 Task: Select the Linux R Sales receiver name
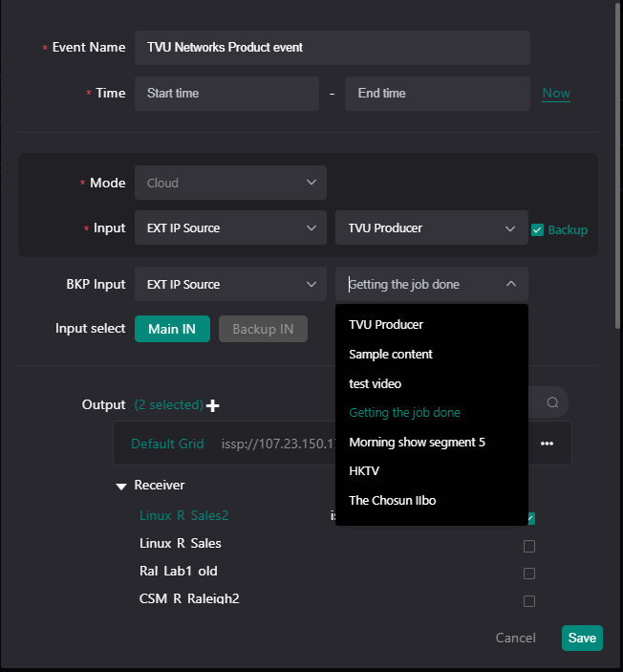pyautogui.click(x=180, y=543)
